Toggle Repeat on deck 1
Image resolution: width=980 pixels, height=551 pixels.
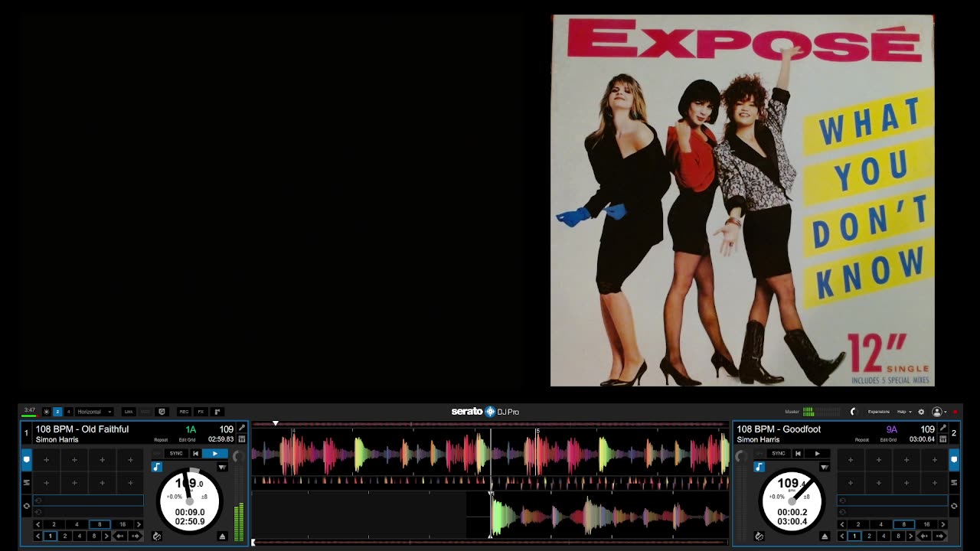tap(161, 440)
